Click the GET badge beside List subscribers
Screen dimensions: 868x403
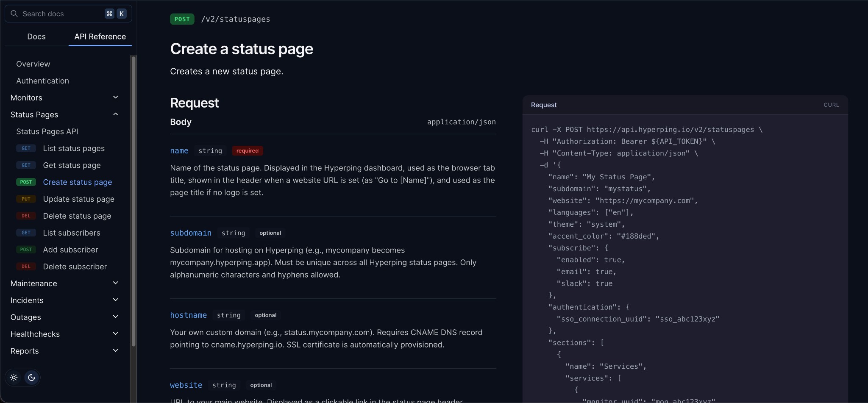pos(26,233)
